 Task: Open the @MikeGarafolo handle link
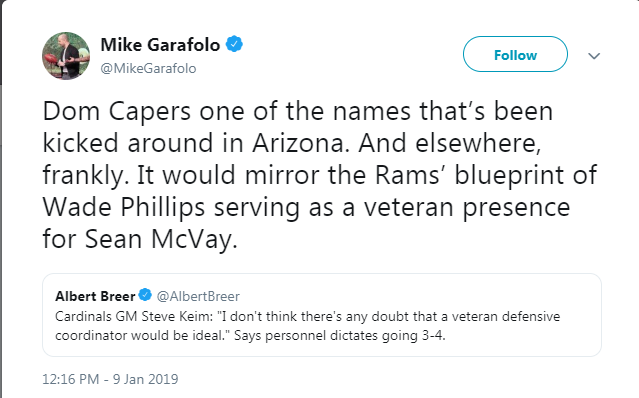[148, 68]
